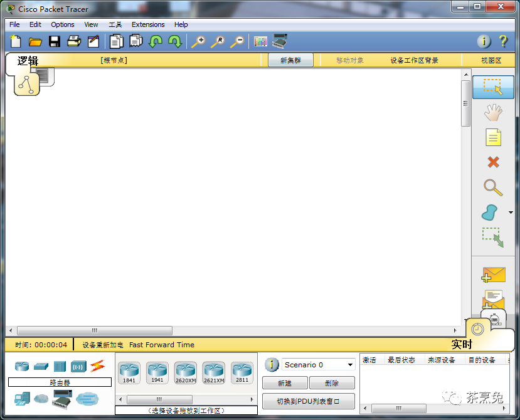Pick the End Devices category
This screenshot has width=520, height=420.
[22, 399]
